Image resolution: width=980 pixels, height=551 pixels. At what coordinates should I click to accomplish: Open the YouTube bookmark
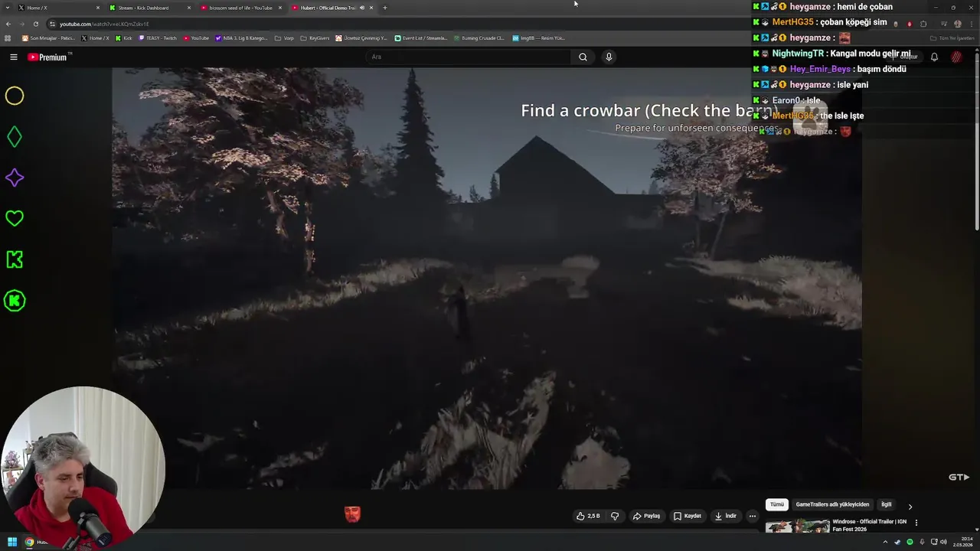click(196, 37)
